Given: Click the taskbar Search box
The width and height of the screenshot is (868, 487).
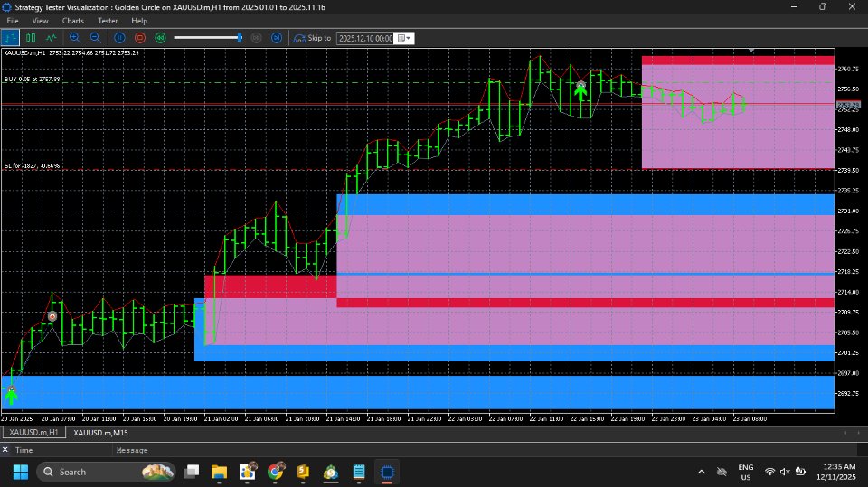Looking at the screenshot, I should pos(106,472).
